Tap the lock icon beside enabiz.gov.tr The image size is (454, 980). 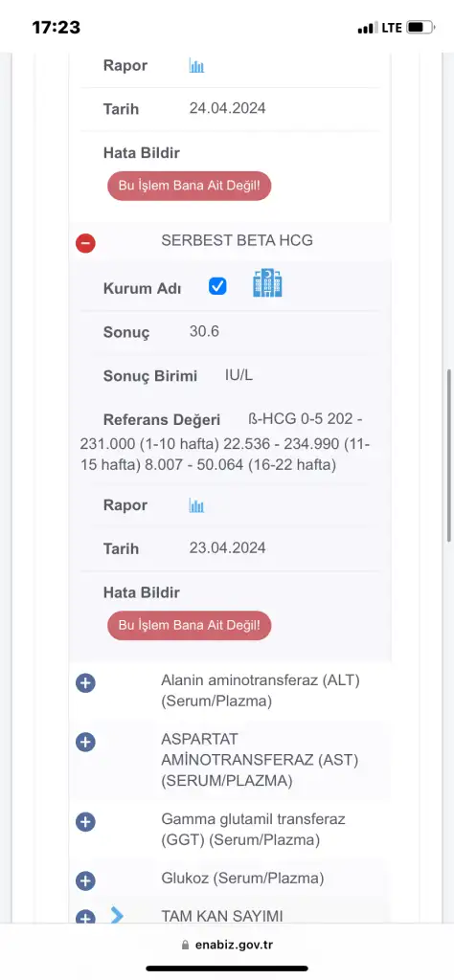coord(185,946)
